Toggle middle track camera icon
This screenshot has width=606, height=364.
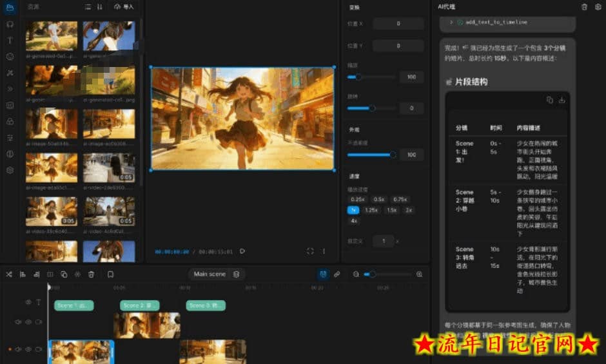click(x=39, y=322)
